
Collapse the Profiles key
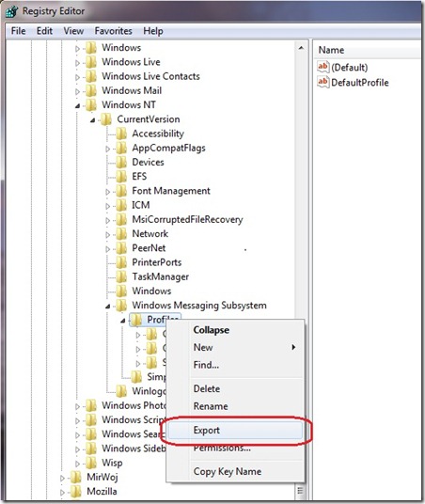pyautogui.click(x=123, y=321)
